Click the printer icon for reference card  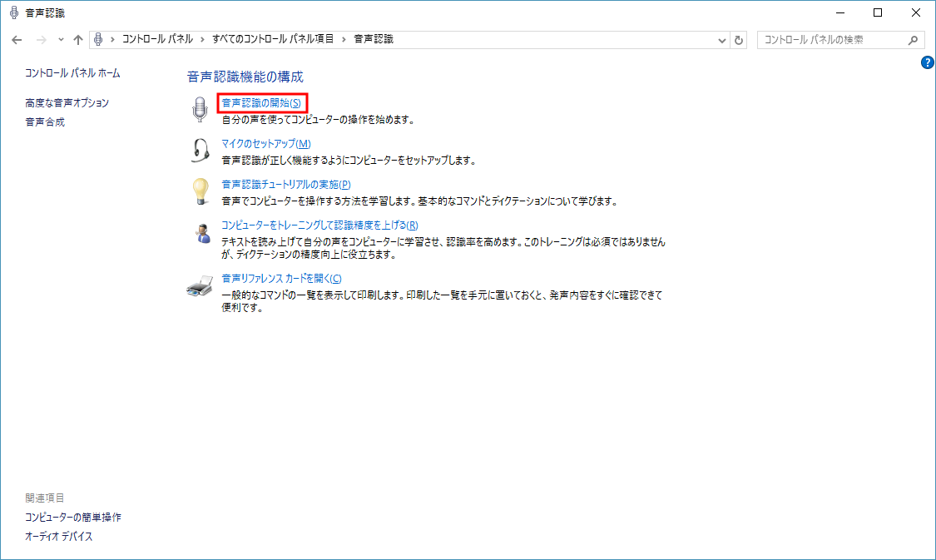[200, 286]
